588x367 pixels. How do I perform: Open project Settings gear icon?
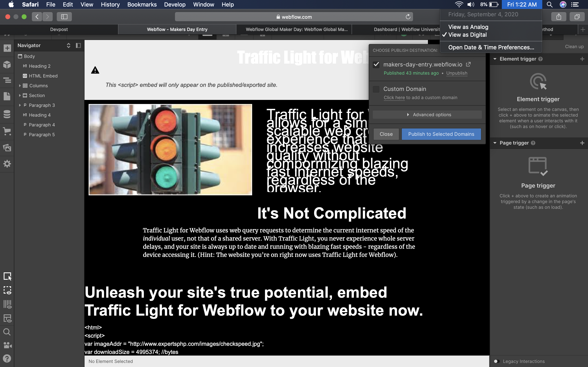click(x=7, y=164)
